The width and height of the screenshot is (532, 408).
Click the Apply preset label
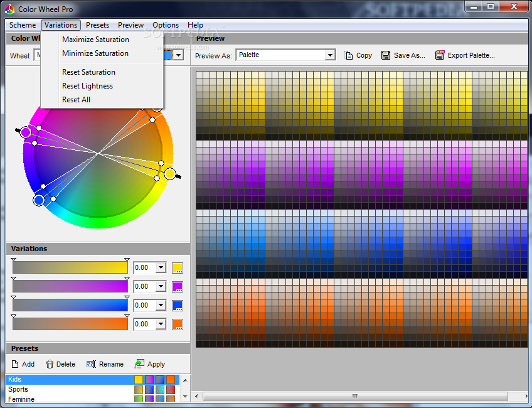(156, 365)
